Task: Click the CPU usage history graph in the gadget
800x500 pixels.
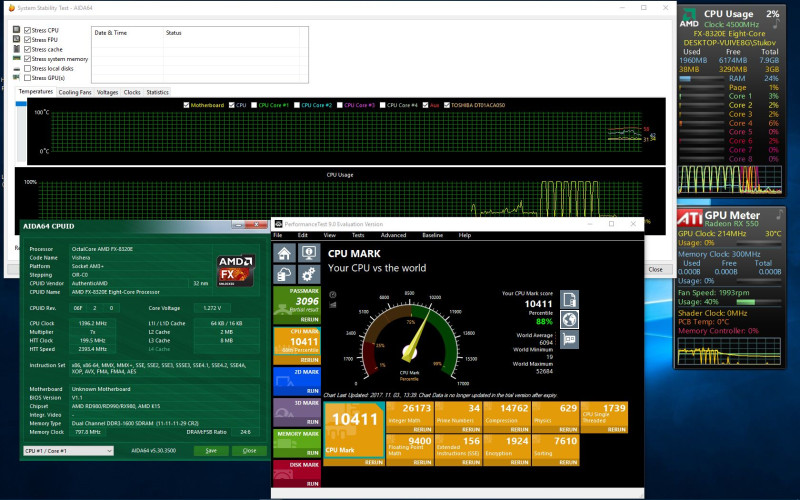Action: (730, 180)
